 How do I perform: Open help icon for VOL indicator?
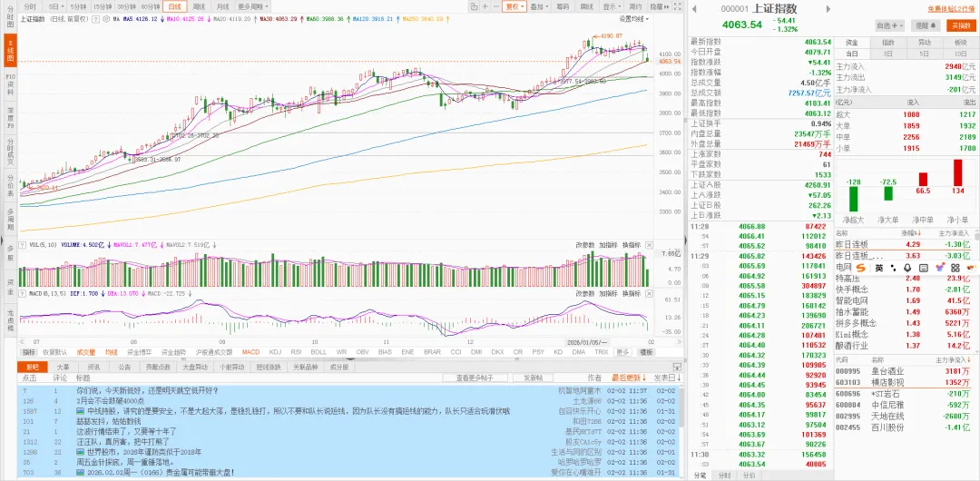pos(23,244)
